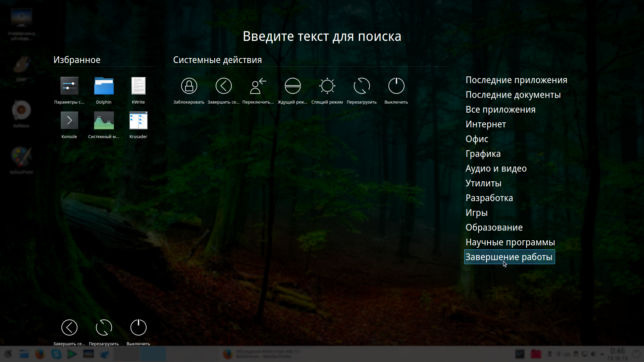
Task: Select the Завершение работы category
Action: [509, 257]
